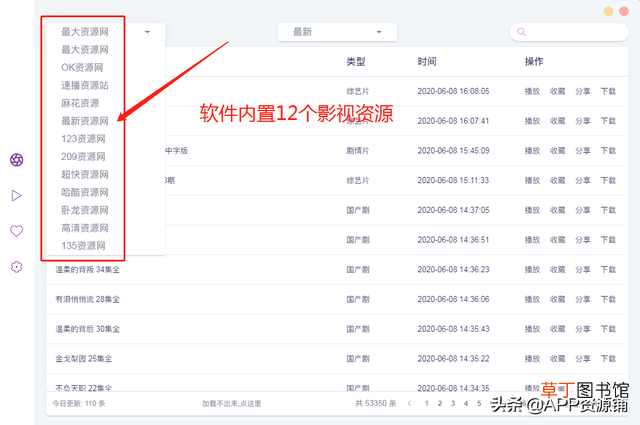The image size is (640, 425).
Task: Download 金戈梨园 25集全
Action: coord(608,359)
